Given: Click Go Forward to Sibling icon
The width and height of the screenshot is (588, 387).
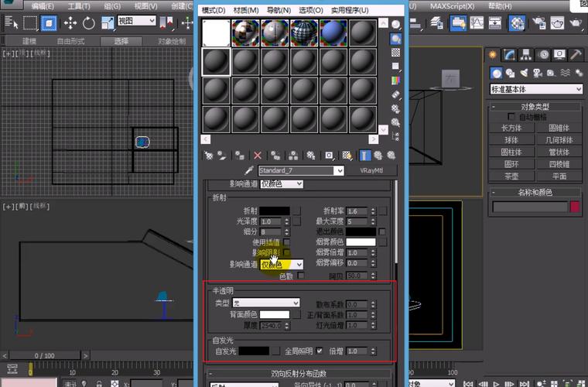Looking at the screenshot, I should tap(391, 156).
